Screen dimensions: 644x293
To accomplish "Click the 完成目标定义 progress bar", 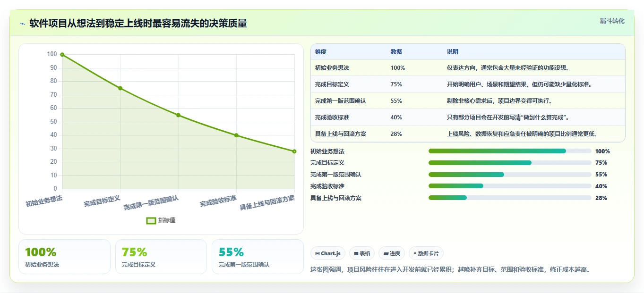I will [510, 163].
